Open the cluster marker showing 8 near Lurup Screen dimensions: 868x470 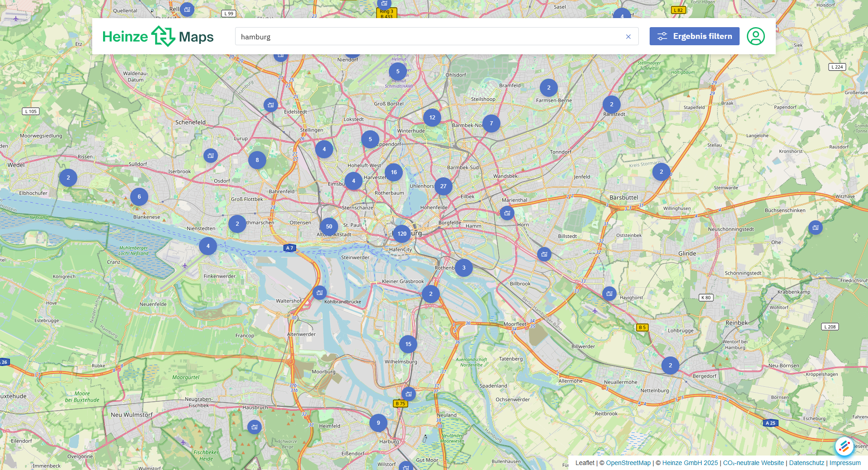click(x=257, y=160)
